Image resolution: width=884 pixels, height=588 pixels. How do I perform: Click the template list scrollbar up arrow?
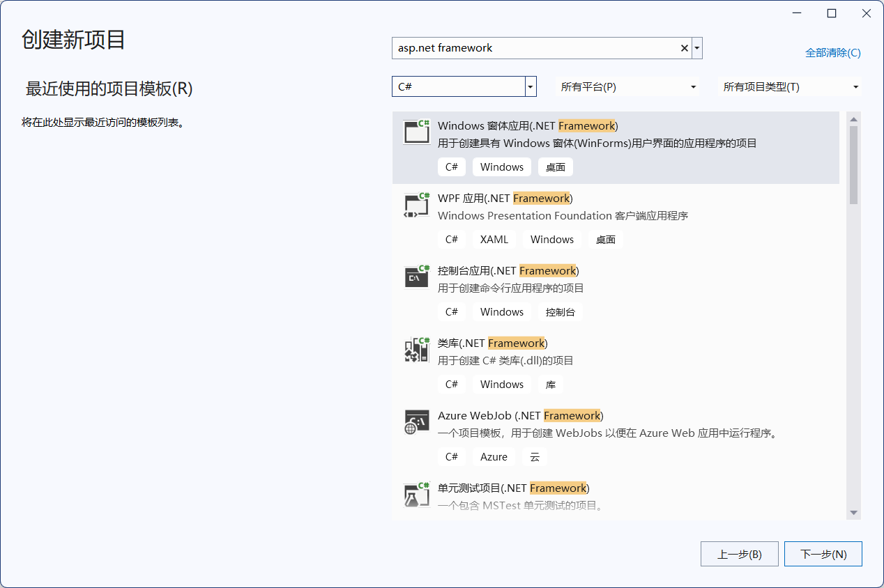[x=853, y=119]
